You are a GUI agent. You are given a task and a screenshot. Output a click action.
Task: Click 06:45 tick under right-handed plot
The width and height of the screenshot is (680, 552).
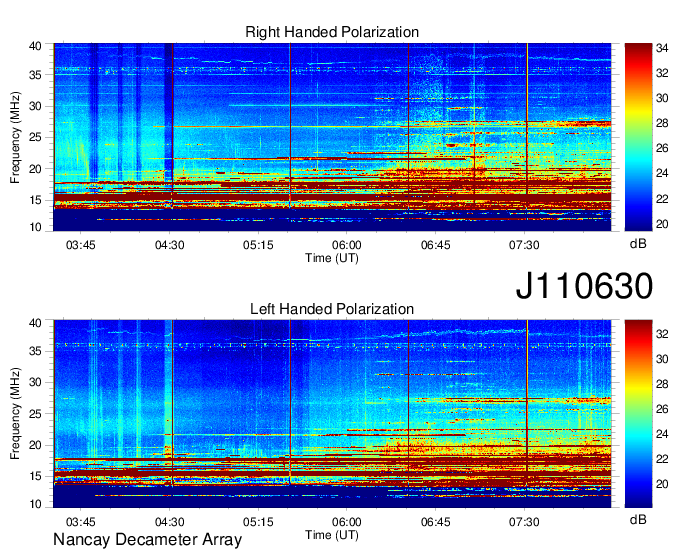pyautogui.click(x=435, y=245)
